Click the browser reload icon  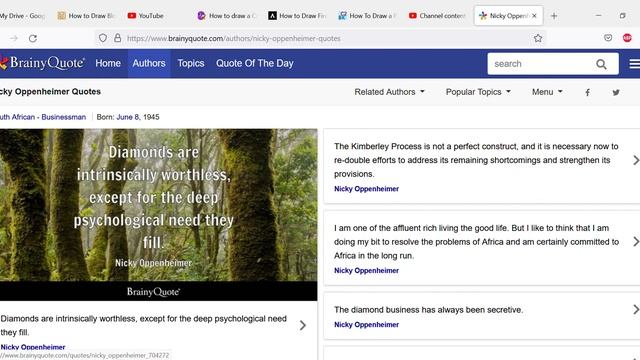(x=33, y=38)
